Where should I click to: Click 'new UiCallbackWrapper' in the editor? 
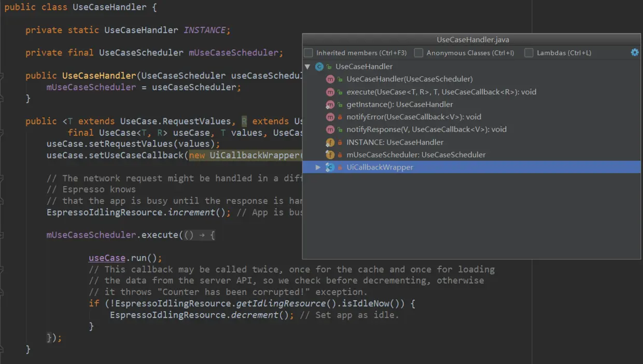244,156
